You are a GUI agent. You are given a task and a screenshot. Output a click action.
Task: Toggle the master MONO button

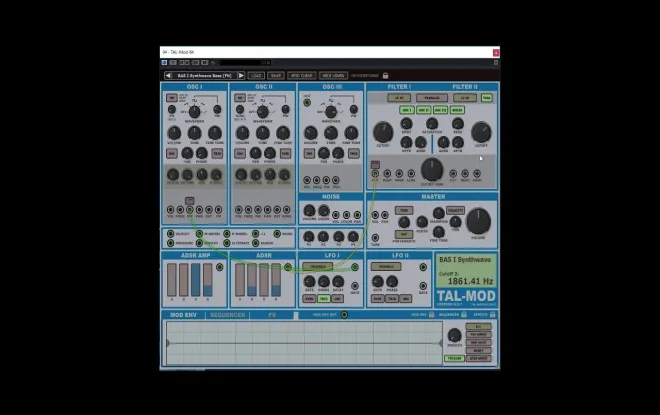(404, 210)
